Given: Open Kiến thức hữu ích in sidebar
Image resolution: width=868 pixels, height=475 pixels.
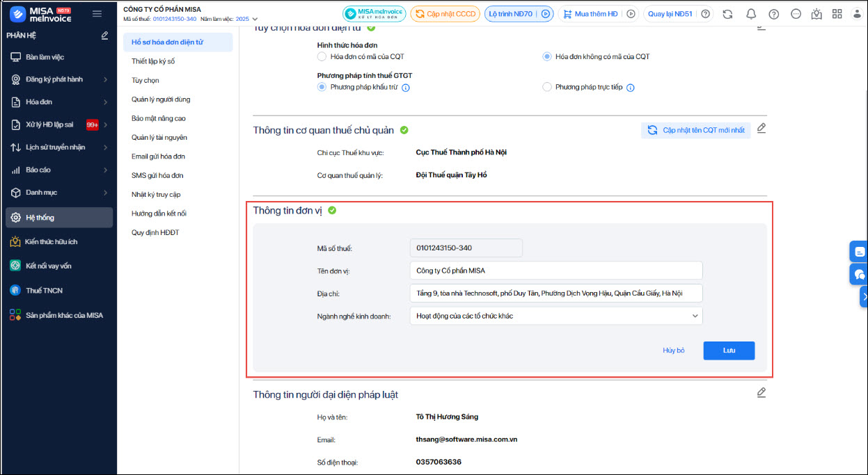Looking at the screenshot, I should point(59,242).
